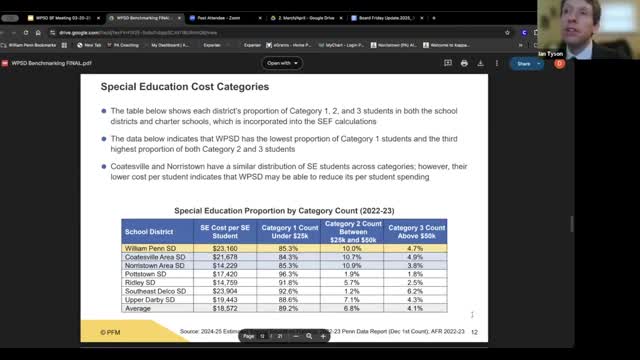Click the WPSD Benchmarking FINAL.pdf file name
640x360 pixels.
click(x=51, y=63)
